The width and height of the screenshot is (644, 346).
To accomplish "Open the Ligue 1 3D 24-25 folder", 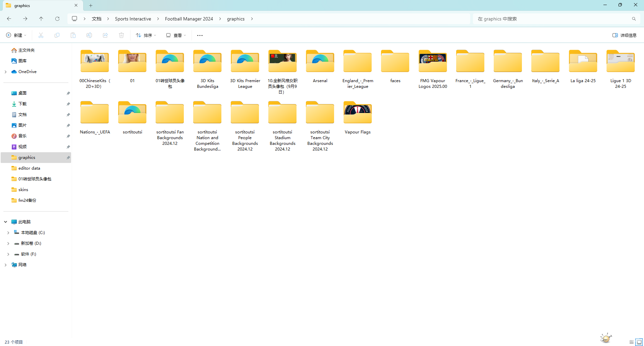I will tap(621, 69).
